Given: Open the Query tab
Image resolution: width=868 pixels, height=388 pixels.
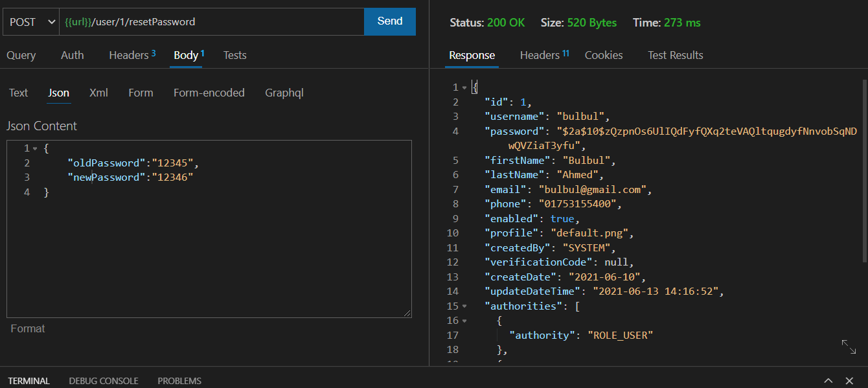Looking at the screenshot, I should point(21,55).
